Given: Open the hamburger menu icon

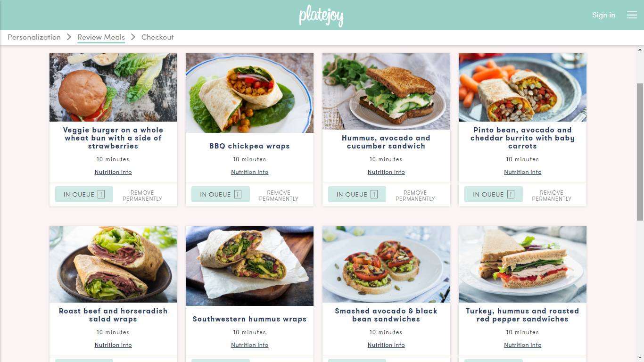Looking at the screenshot, I should tap(632, 15).
